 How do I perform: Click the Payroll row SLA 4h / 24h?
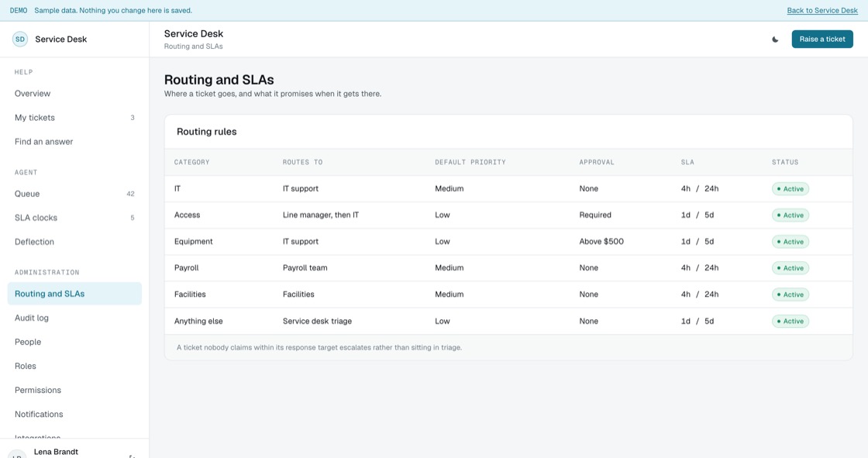pyautogui.click(x=700, y=268)
